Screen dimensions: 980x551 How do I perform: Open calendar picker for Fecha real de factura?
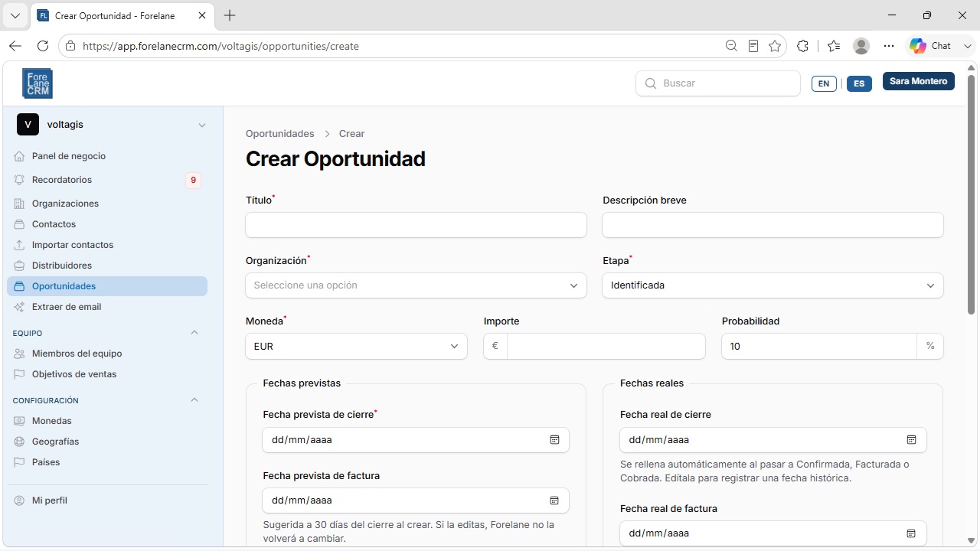[x=911, y=533]
